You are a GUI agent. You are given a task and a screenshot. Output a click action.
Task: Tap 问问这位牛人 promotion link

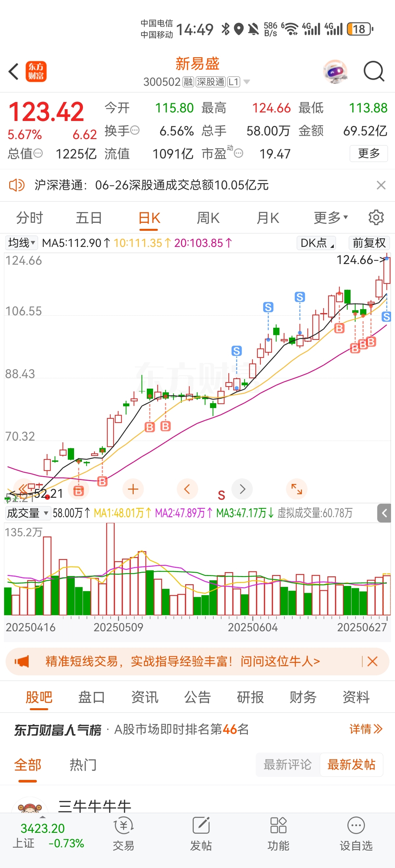click(280, 662)
